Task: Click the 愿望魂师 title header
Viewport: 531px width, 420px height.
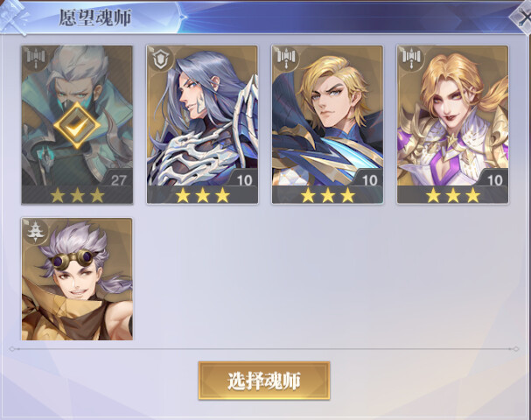Action: pyautogui.click(x=94, y=17)
